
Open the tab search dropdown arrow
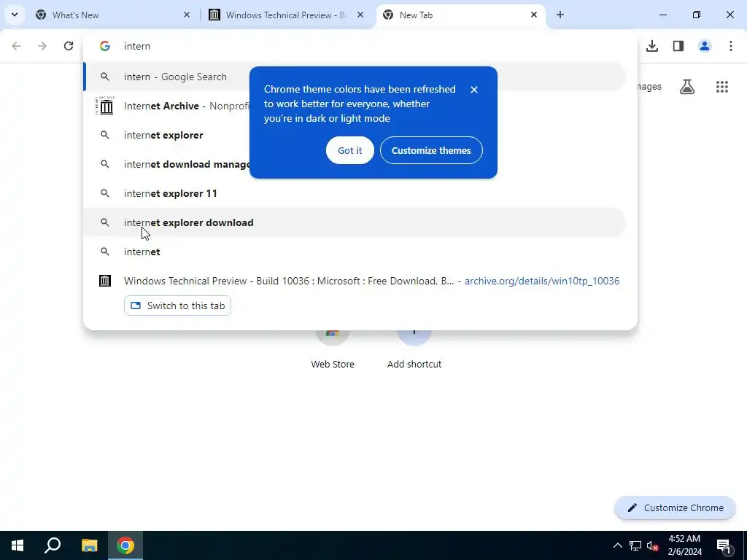click(15, 15)
